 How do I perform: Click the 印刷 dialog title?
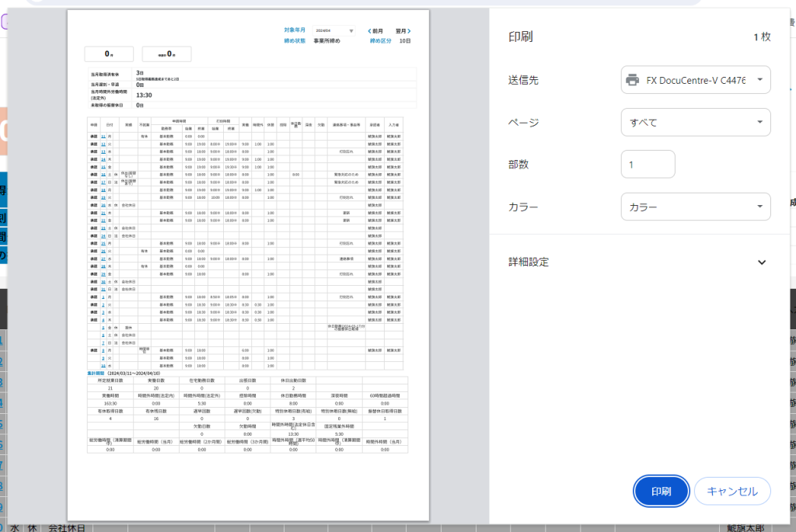[x=520, y=37]
